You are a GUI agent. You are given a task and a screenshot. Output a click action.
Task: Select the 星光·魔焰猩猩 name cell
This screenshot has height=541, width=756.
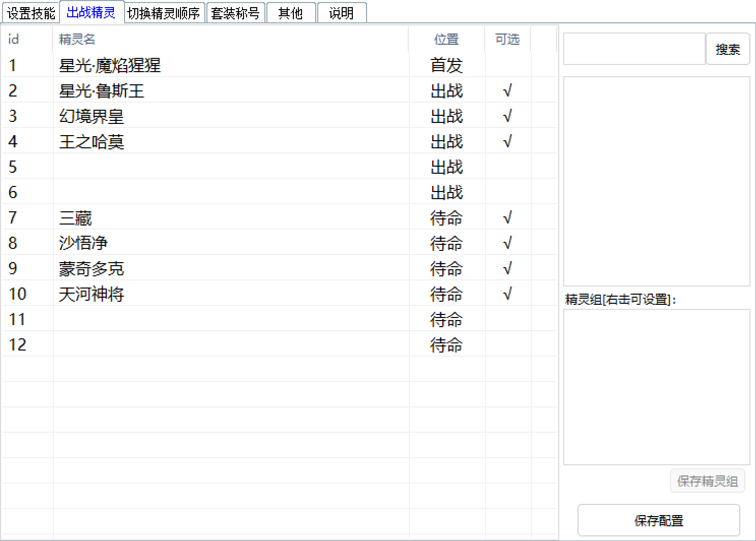click(x=231, y=65)
